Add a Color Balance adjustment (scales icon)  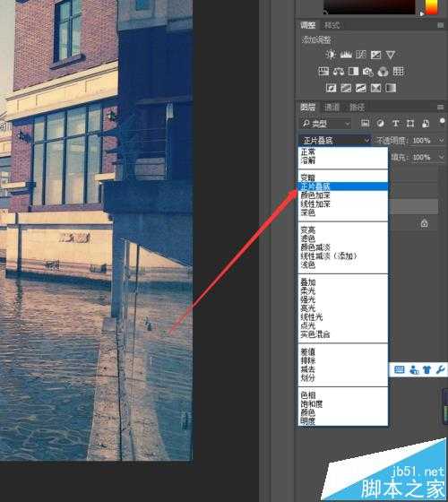339,72
